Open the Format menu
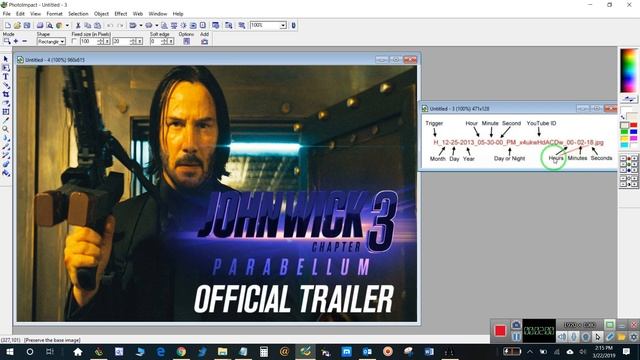 (x=54, y=14)
